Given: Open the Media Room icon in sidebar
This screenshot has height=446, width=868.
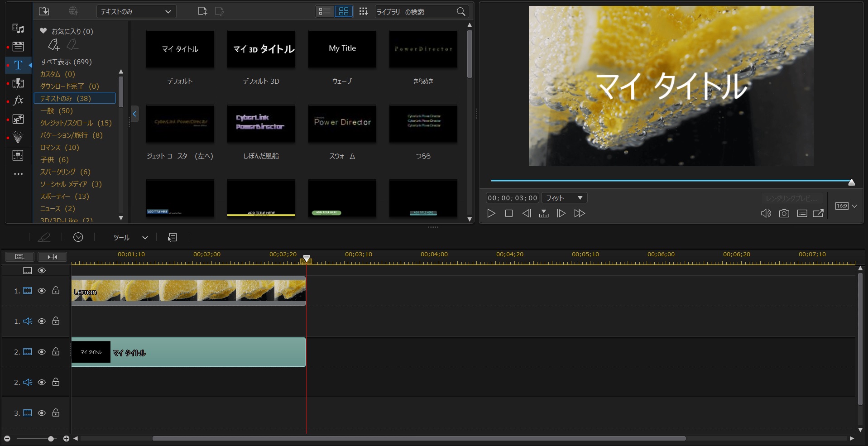Looking at the screenshot, I should pyautogui.click(x=18, y=29).
